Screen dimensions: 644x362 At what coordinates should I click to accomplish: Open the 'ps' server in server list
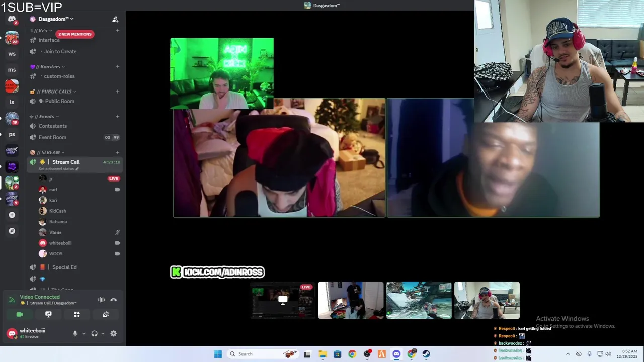[x=12, y=134]
